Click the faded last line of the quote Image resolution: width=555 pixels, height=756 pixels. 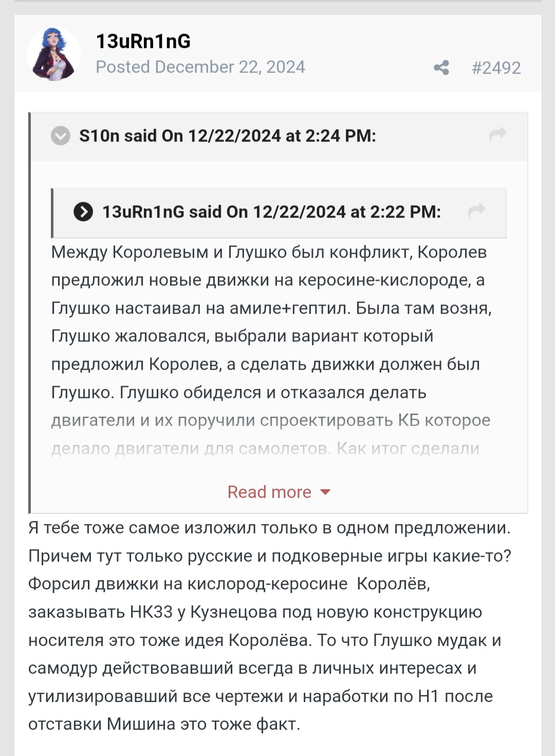265,449
